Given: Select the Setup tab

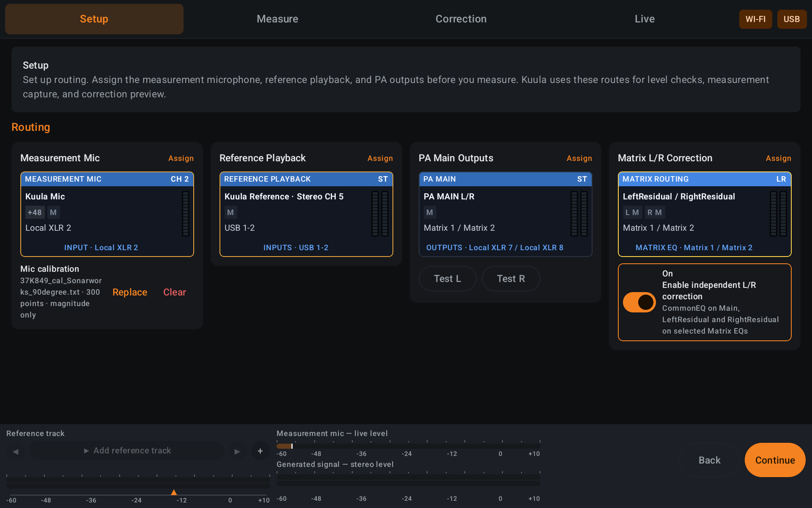Looking at the screenshot, I should tap(94, 19).
